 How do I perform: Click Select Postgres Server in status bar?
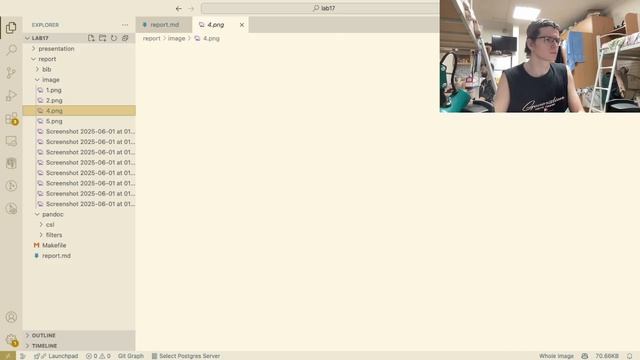pos(186,356)
